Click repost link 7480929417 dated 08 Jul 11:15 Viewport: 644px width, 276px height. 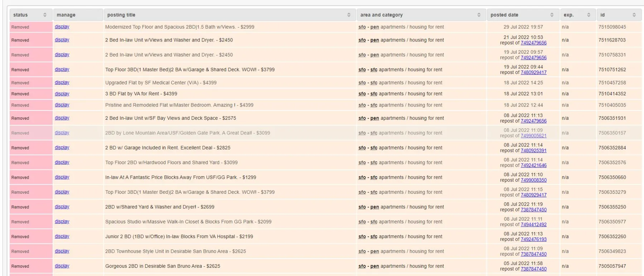[x=533, y=195]
